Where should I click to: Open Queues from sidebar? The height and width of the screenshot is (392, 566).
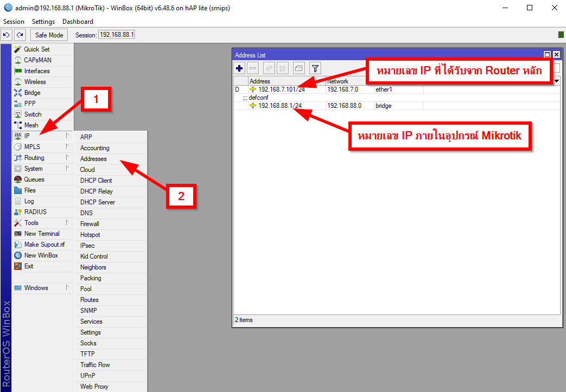[x=42, y=179]
